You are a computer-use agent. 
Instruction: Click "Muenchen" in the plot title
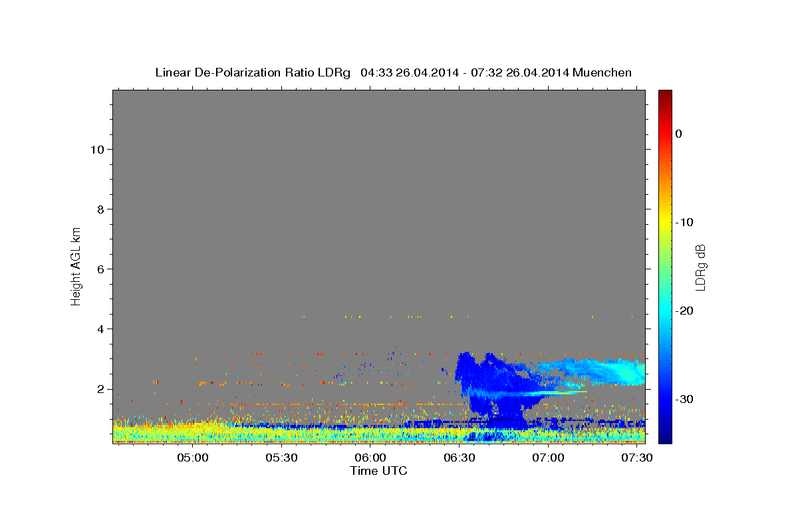[x=603, y=72]
